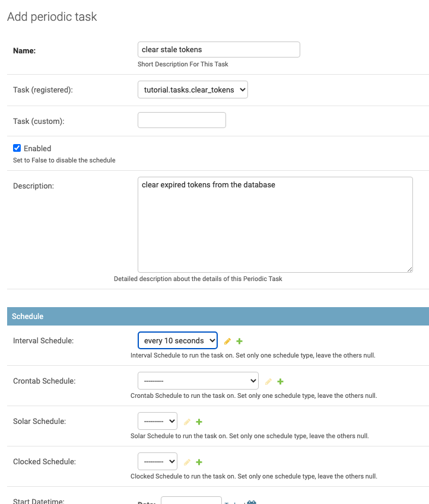The height and width of the screenshot is (504, 429).
Task: Click inside the Description text area
Action: (x=275, y=225)
